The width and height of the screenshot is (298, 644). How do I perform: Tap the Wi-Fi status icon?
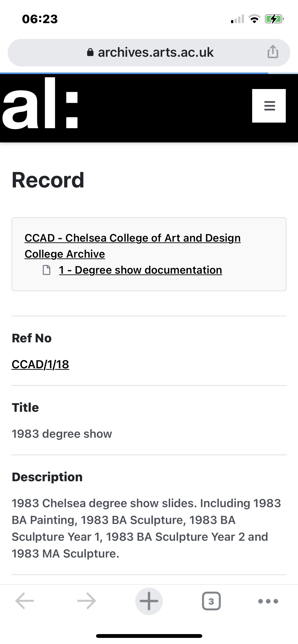click(x=254, y=19)
